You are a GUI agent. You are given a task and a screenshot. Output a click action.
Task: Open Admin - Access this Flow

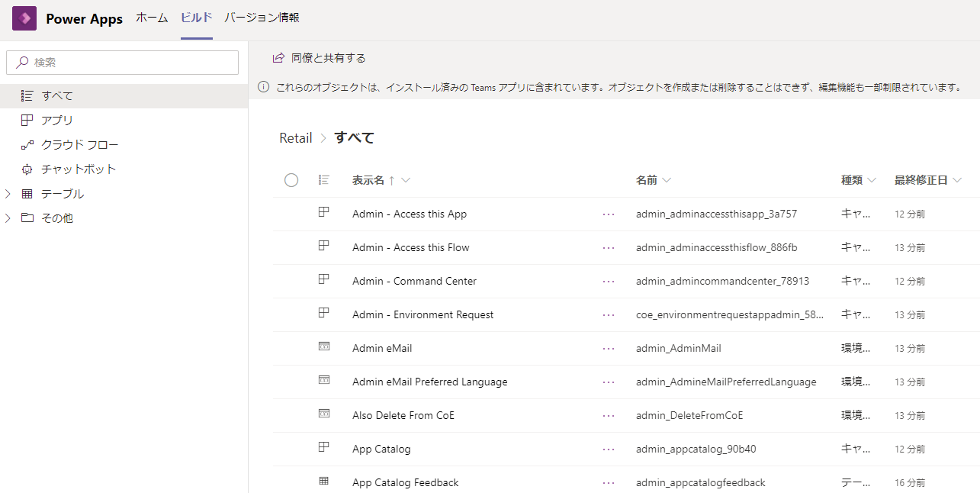tap(411, 248)
